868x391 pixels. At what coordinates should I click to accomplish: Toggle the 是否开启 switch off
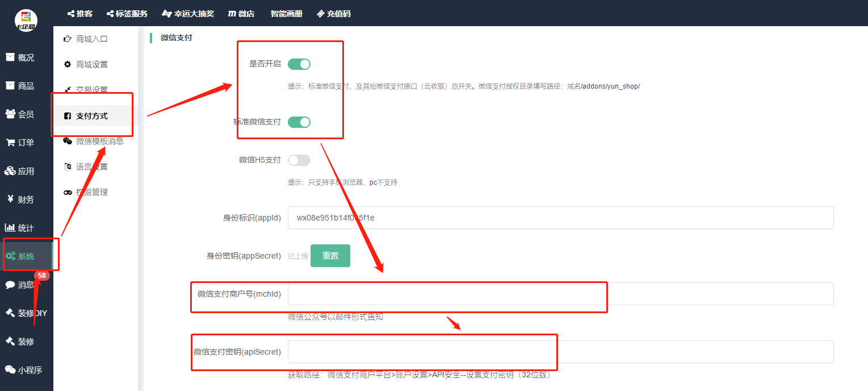pos(299,64)
